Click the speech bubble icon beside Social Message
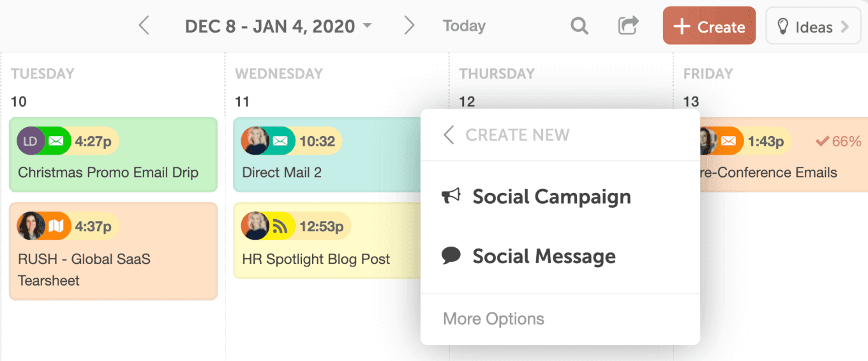The height and width of the screenshot is (361, 868). coord(451,256)
